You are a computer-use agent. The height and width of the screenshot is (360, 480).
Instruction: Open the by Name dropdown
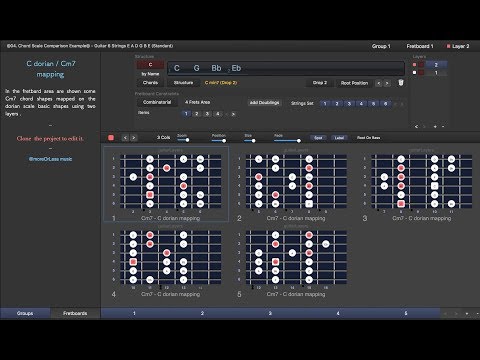[x=150, y=74]
